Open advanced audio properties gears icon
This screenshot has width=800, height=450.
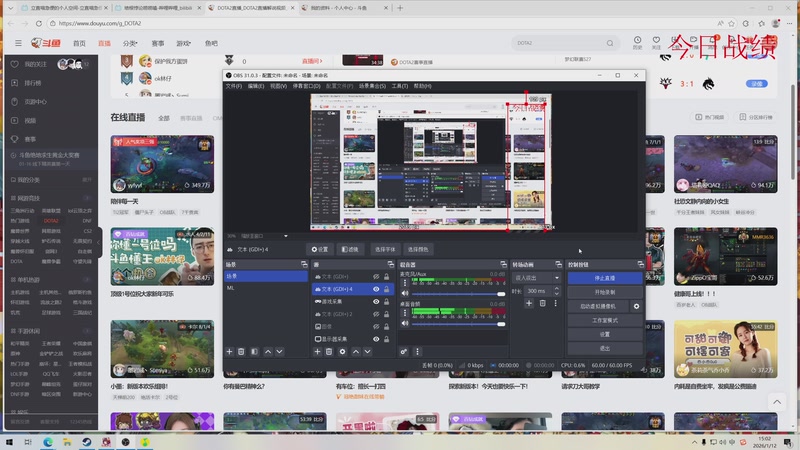click(x=404, y=352)
